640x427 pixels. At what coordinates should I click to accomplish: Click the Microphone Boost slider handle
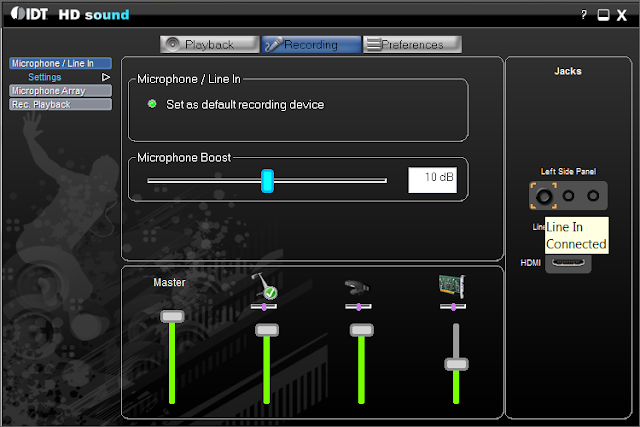267,180
